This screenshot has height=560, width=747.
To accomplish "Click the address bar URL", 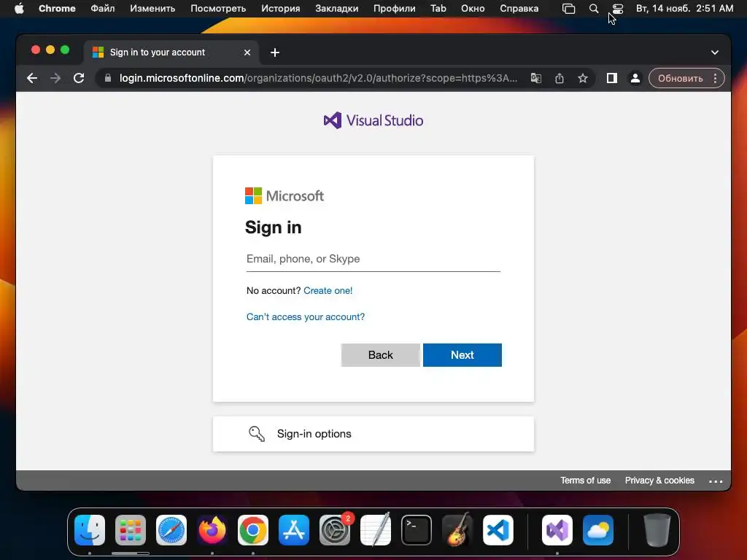I will [x=318, y=78].
